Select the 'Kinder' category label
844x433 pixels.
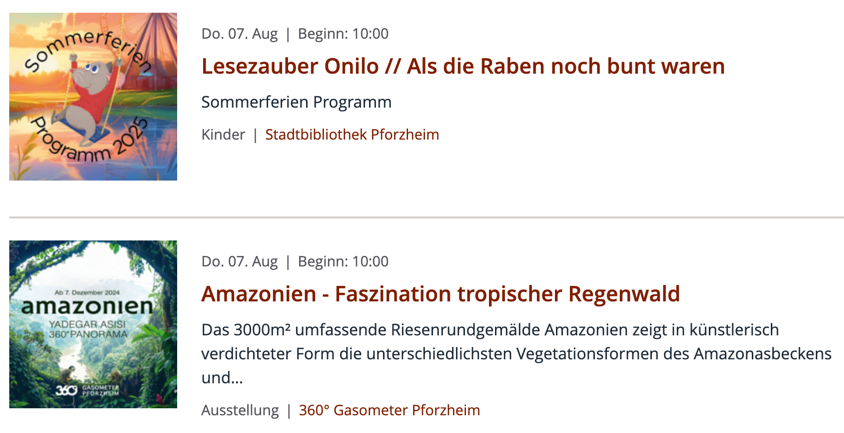(x=223, y=134)
